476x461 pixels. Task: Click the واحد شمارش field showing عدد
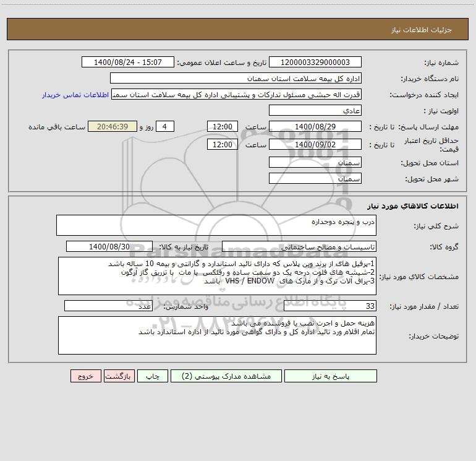(108, 306)
